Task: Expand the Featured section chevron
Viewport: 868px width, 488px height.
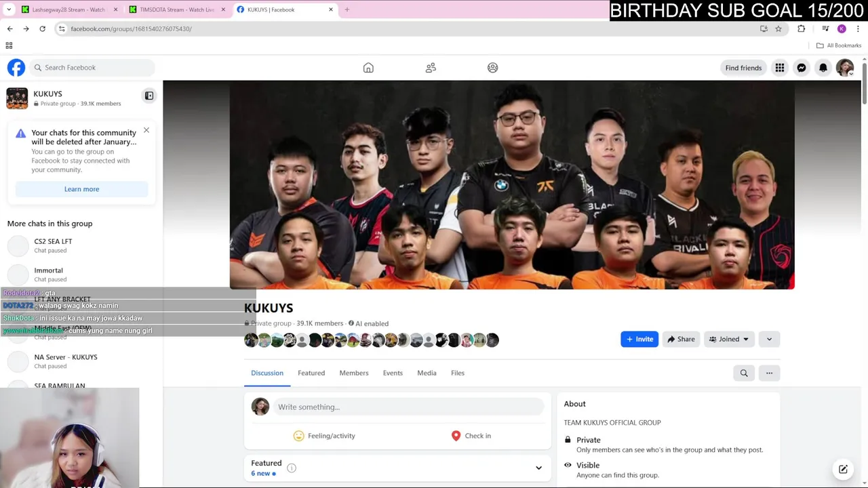Action: [538, 468]
